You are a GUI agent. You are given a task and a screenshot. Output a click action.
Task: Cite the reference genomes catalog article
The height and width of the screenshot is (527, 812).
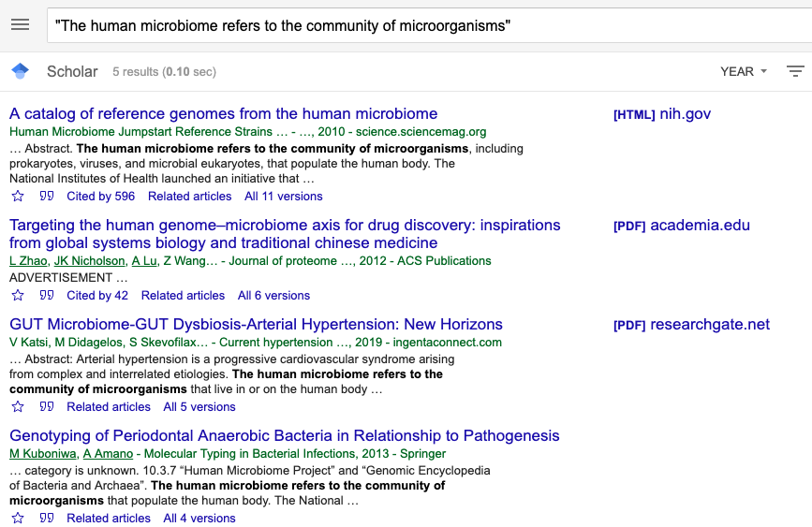coord(47,197)
